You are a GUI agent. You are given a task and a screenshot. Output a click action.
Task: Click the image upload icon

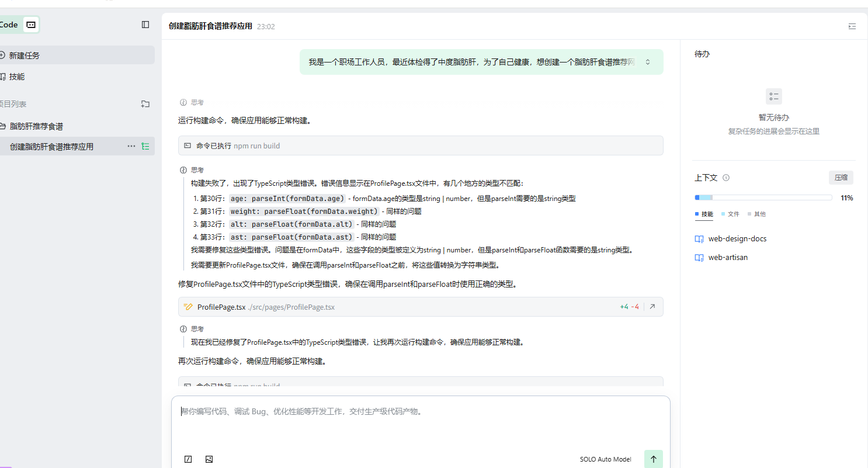pyautogui.click(x=209, y=459)
